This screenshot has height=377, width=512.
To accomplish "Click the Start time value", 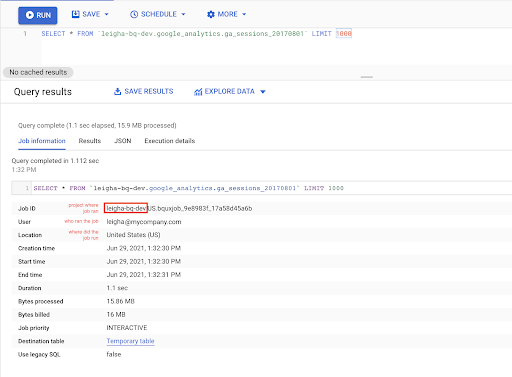I will coord(144,261).
